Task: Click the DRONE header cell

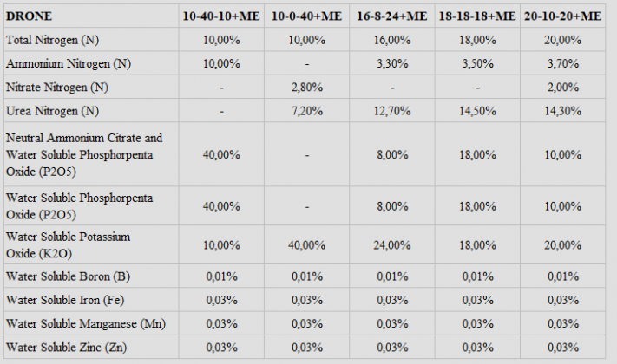Action: [29, 16]
